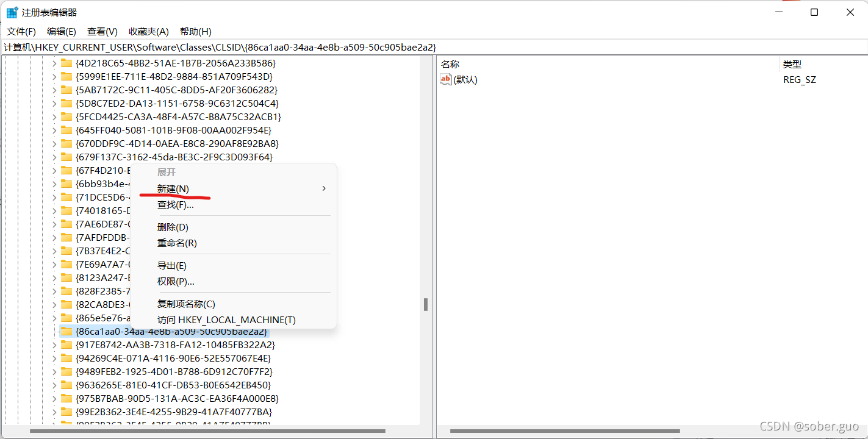The image size is (868, 439).
Task: Choose 权限(P)... from context menu
Action: pyautogui.click(x=234, y=281)
